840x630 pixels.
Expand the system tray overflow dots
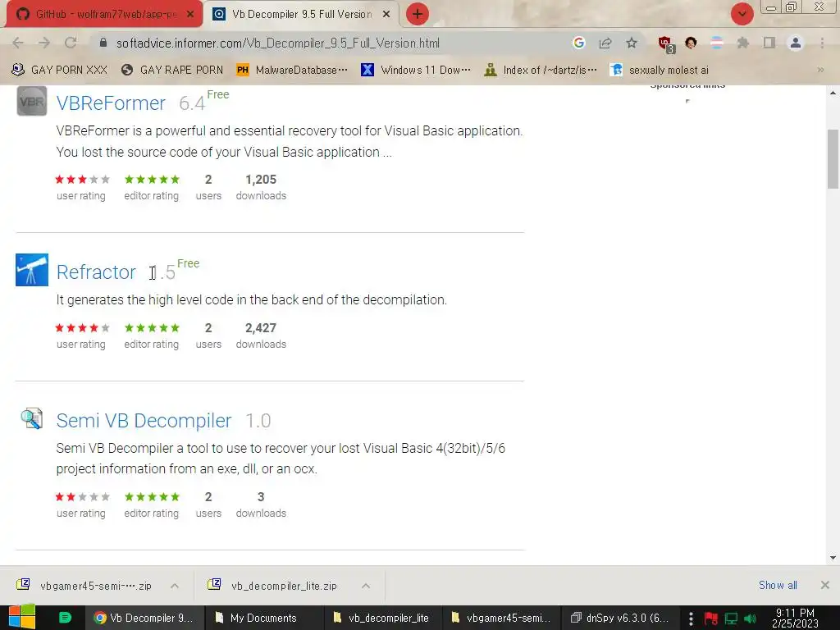pos(691,619)
